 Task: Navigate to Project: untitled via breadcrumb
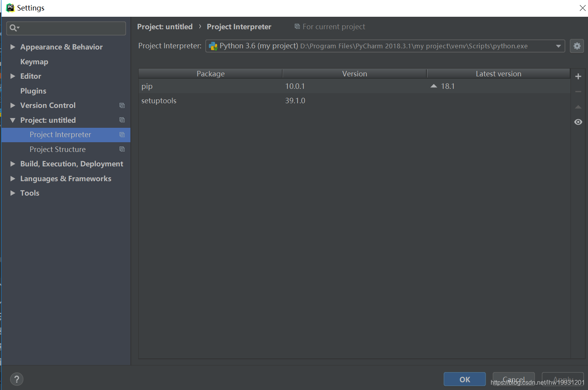pyautogui.click(x=165, y=26)
